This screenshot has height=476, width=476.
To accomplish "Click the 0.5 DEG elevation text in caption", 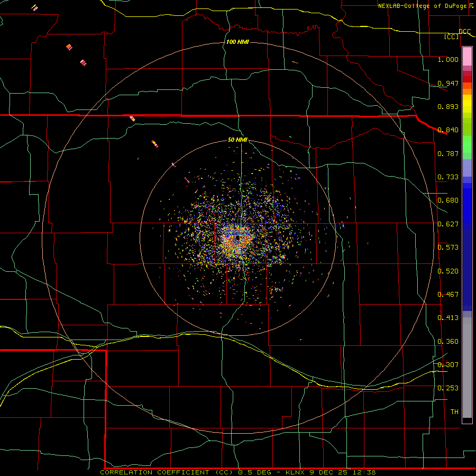I will tap(256, 472).
